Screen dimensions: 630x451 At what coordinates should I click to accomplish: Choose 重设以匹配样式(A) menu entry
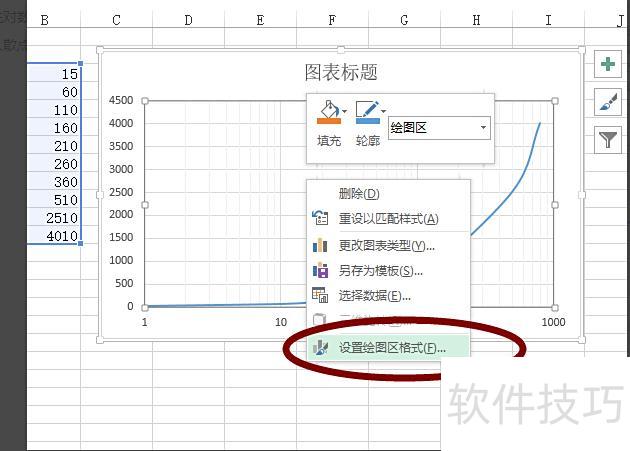point(389,219)
